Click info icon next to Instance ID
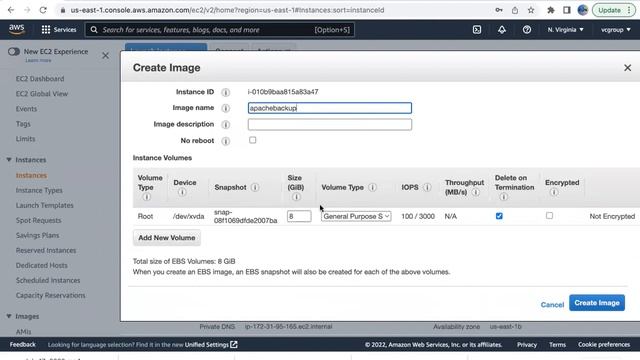This screenshot has height=360, width=640. pyautogui.click(x=225, y=92)
